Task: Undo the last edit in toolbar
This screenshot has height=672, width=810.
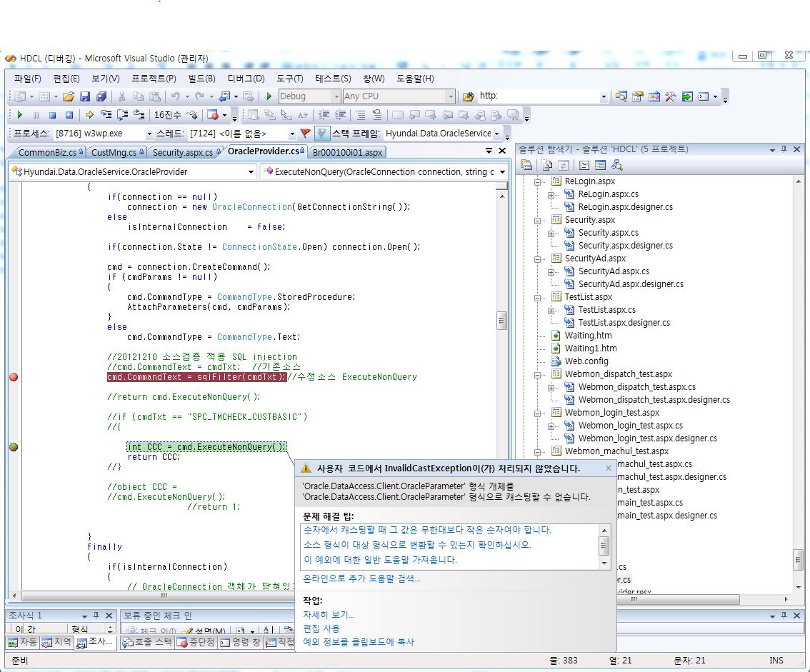Action: [176, 96]
